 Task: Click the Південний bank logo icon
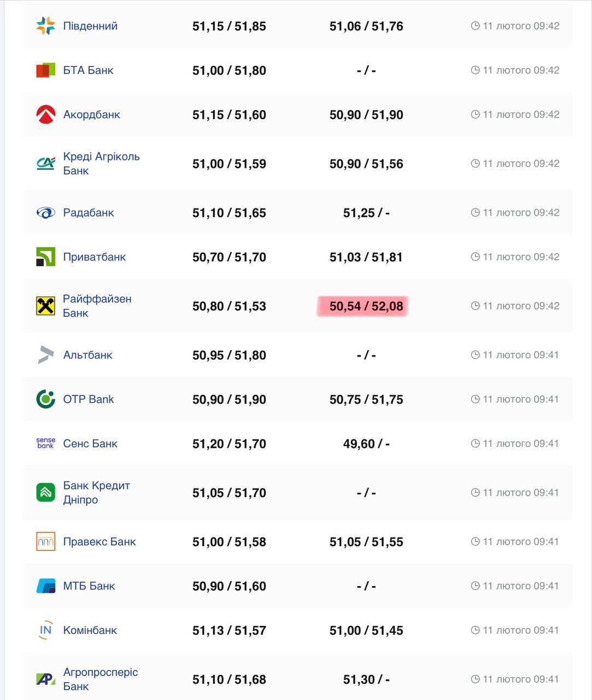click(x=45, y=26)
